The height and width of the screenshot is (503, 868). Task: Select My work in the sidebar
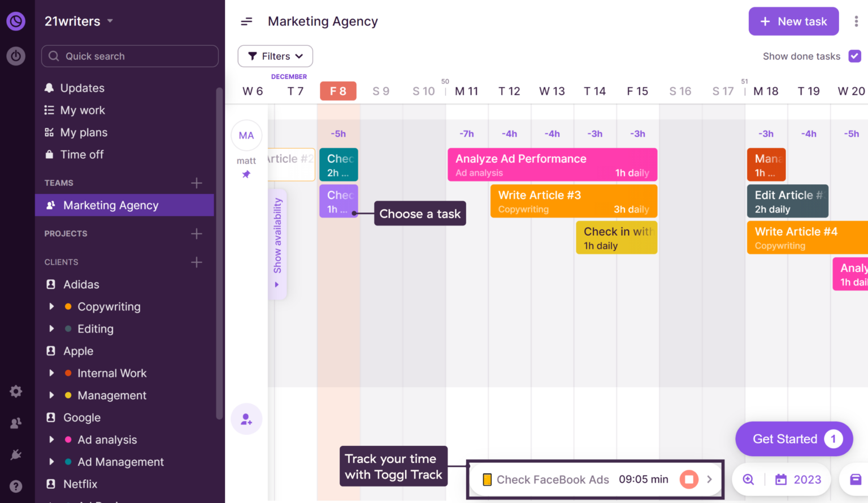[83, 110]
